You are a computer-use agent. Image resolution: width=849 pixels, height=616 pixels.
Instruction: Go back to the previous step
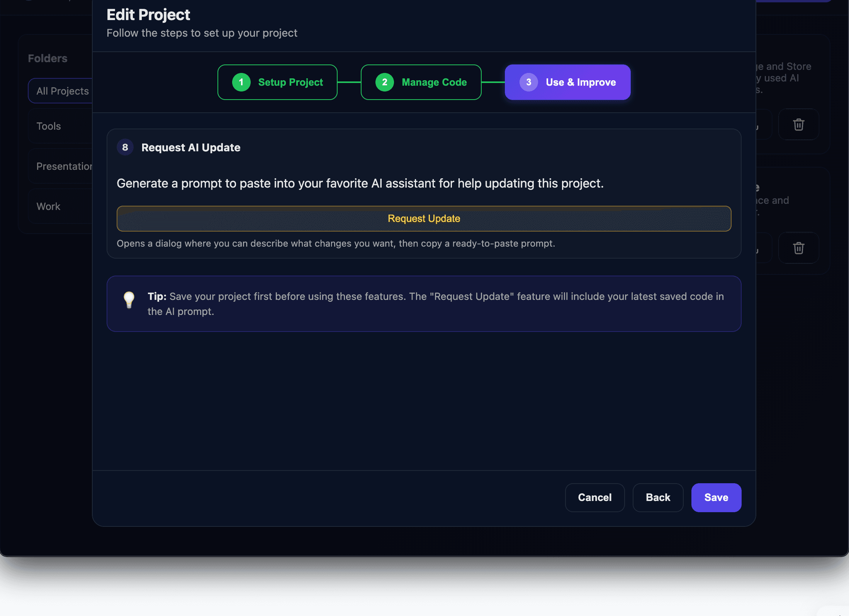coord(657,498)
